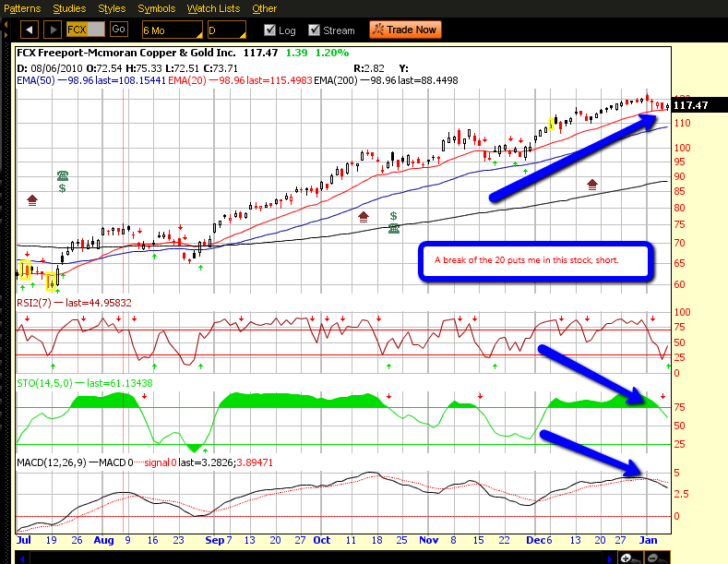Click the Go button

click(x=119, y=30)
